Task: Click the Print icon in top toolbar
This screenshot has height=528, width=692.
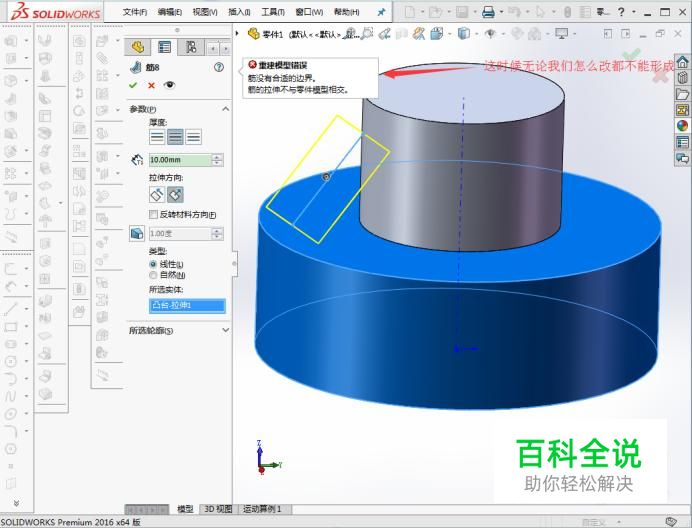Action: (x=489, y=12)
